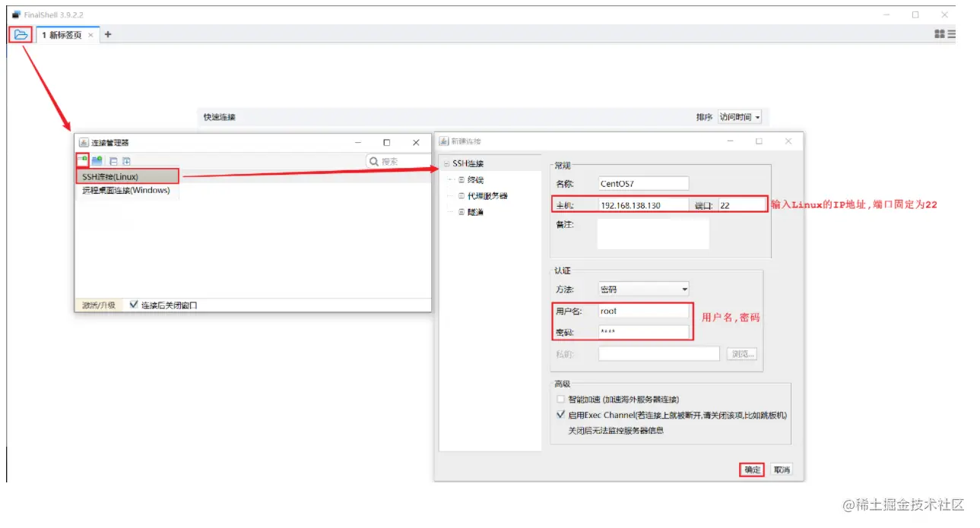Toggle the 启用Exec Channel checkbox
The height and width of the screenshot is (528, 980).
(561, 416)
